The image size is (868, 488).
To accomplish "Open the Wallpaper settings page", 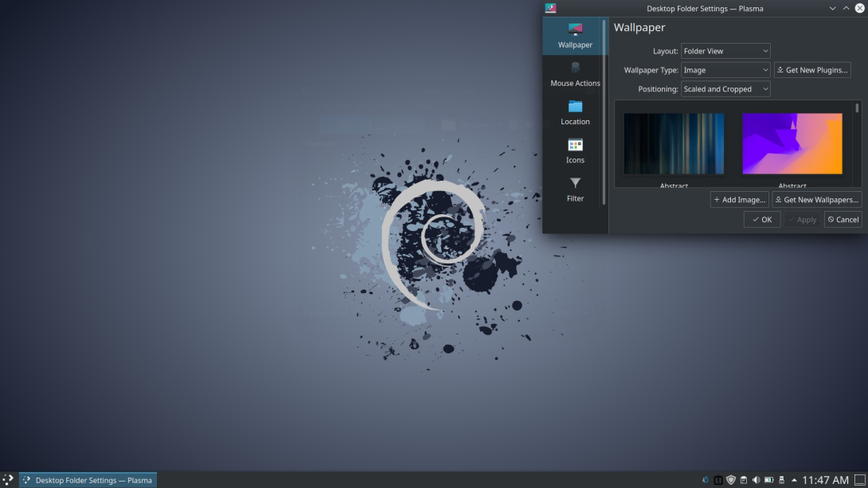I will click(575, 36).
